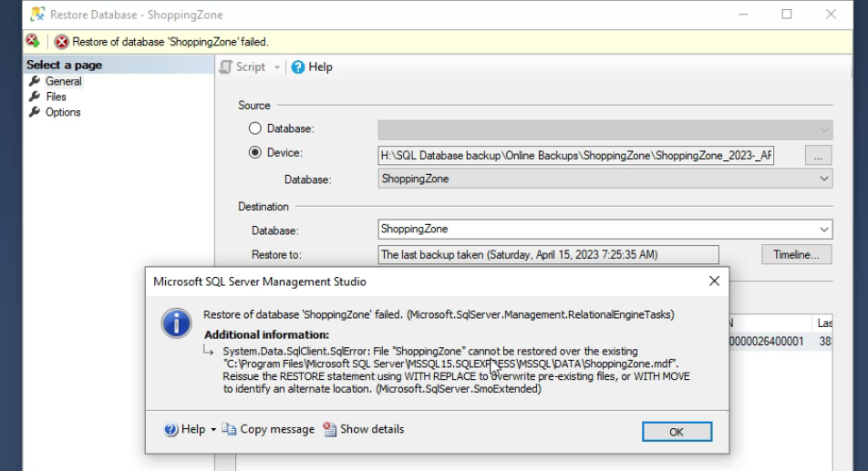Screen dimensions: 868x471
Task: Expand the source Database ShoppingZone dropdown
Action: click(823, 179)
